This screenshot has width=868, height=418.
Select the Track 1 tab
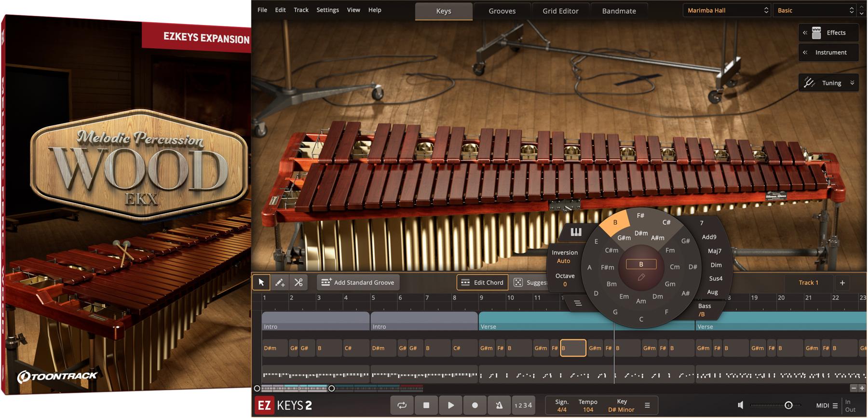(x=809, y=283)
